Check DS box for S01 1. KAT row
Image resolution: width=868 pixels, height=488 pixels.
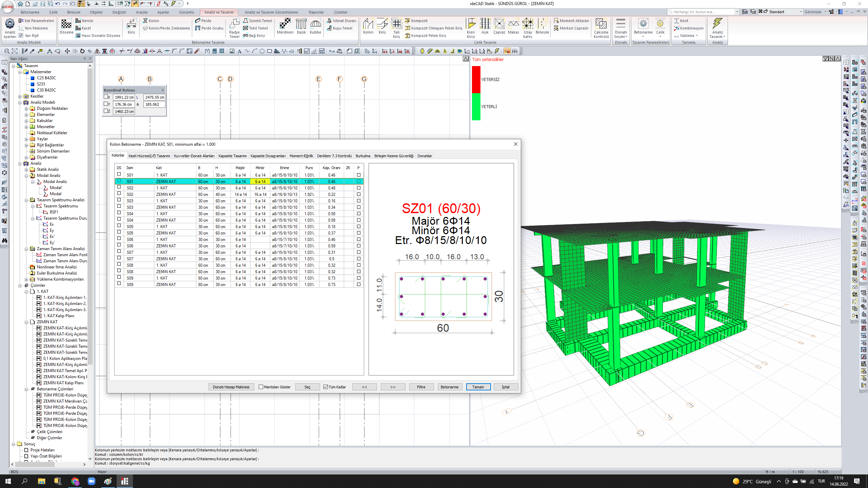point(119,175)
